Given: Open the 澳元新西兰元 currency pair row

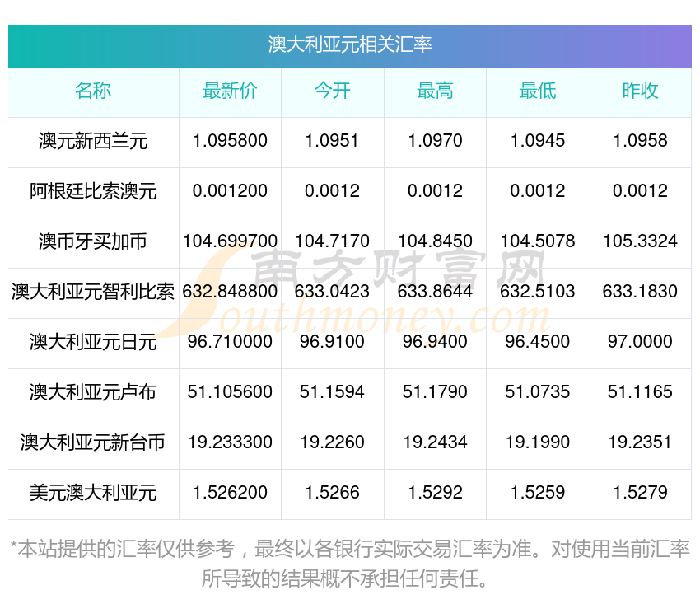Looking at the screenshot, I should [349, 143].
